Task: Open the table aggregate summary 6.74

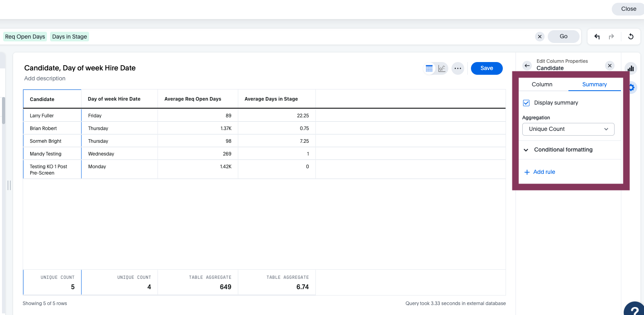Action: pos(276,282)
